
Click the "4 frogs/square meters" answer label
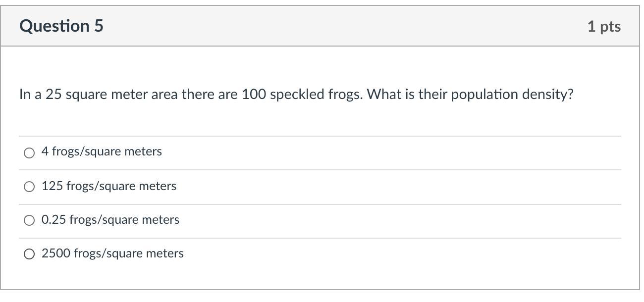pyautogui.click(x=102, y=151)
